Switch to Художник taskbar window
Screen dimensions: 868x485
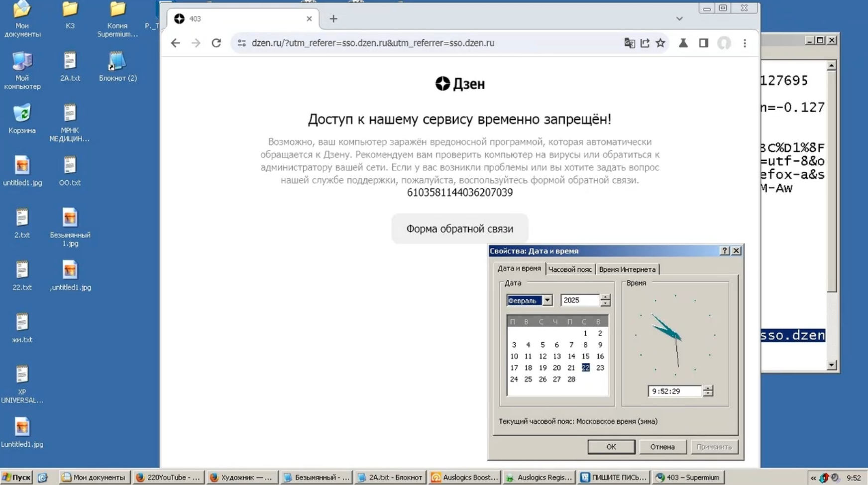tap(242, 477)
